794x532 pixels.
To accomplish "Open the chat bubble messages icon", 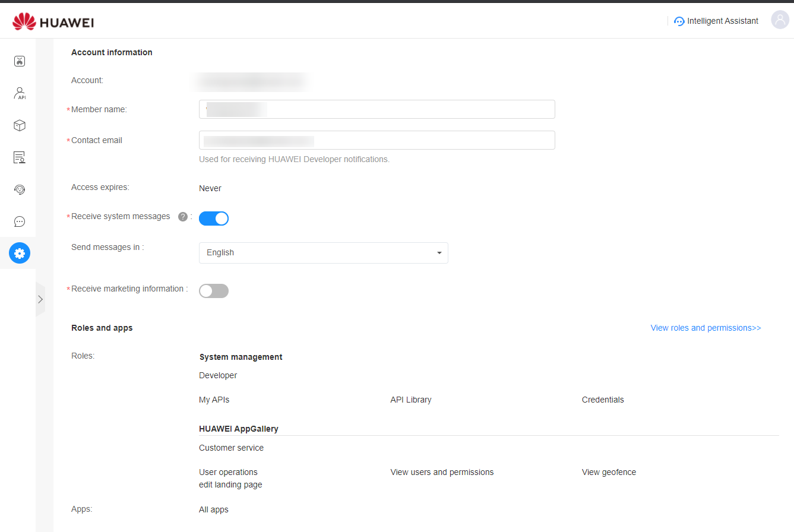I will pos(20,221).
